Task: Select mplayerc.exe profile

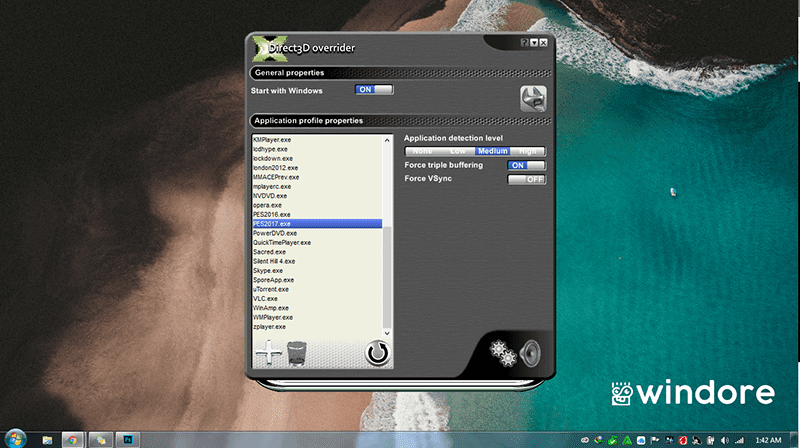Action: 317,186
